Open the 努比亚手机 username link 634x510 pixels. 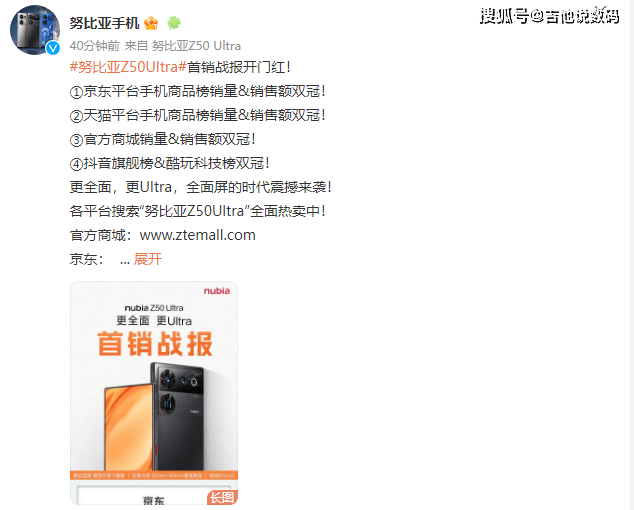coord(104,23)
